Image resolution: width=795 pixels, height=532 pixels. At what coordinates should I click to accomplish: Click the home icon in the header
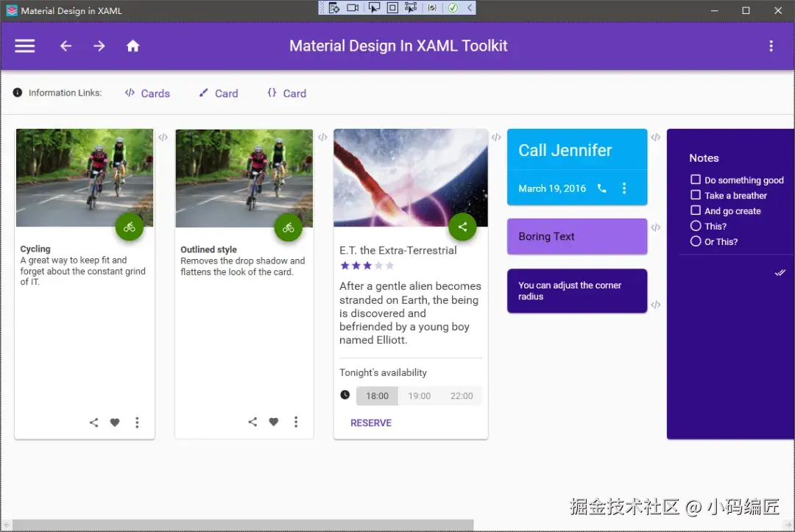(x=132, y=46)
